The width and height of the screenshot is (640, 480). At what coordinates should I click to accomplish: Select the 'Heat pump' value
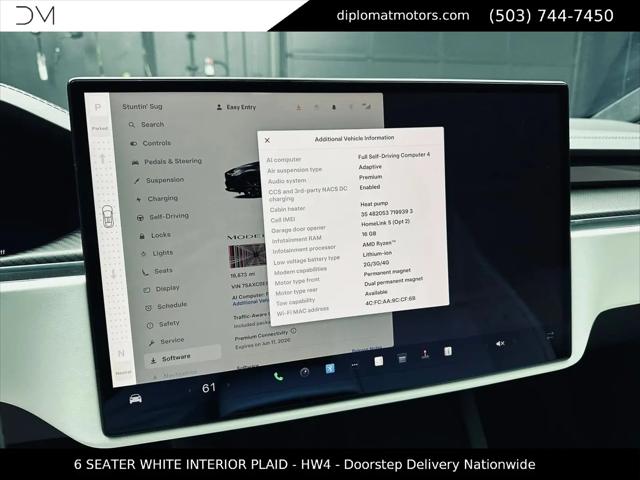pyautogui.click(x=374, y=203)
